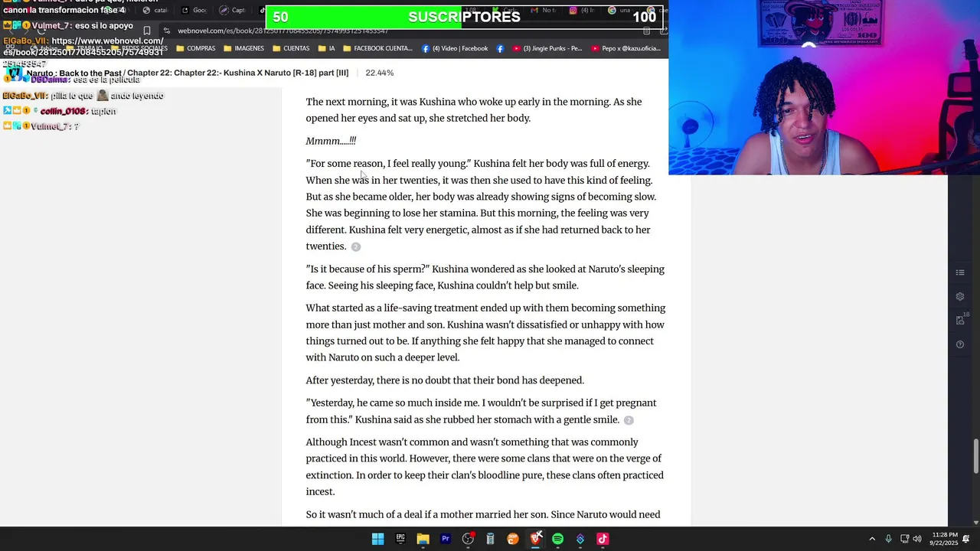Switch to the 'catal' browser tab
The width and height of the screenshot is (980, 551).
pos(155,10)
